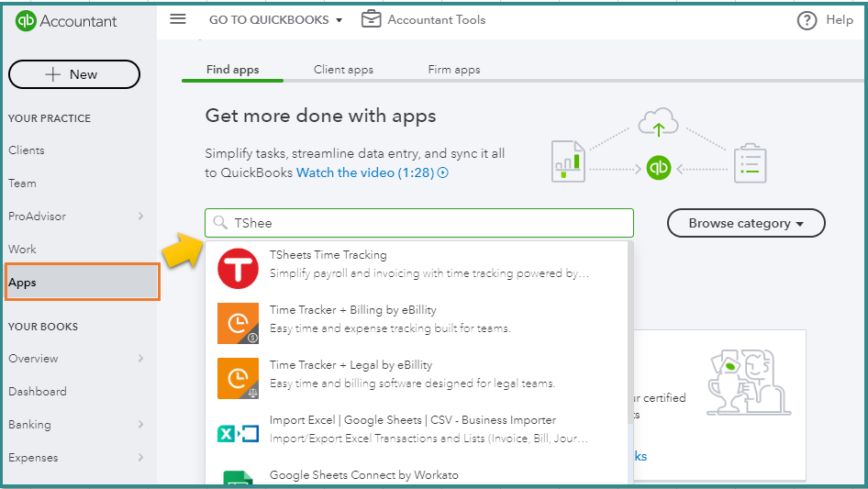Viewport: 868px width, 489px height.
Task: Expand the ProAdvisor submenu chevron
Action: coord(140,216)
